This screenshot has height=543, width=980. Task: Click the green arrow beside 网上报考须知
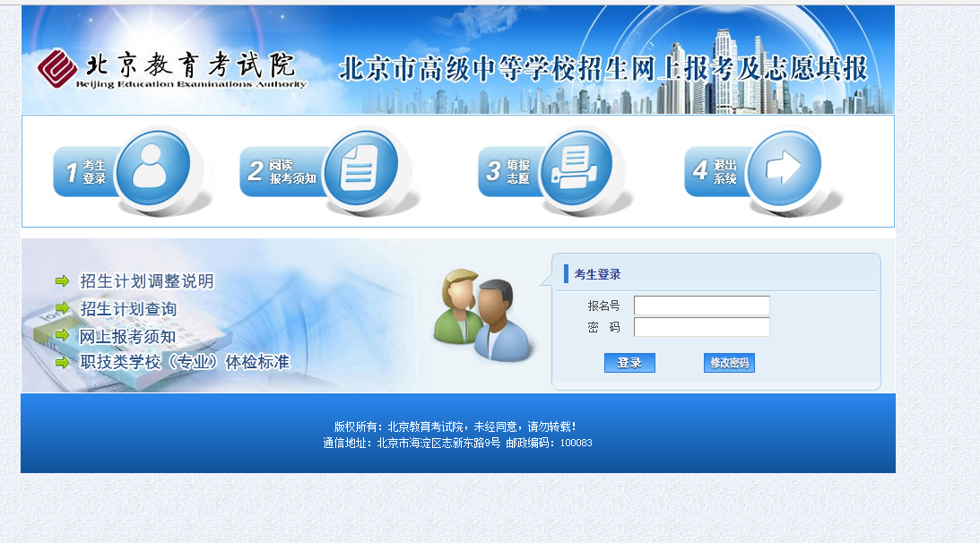[x=63, y=335]
